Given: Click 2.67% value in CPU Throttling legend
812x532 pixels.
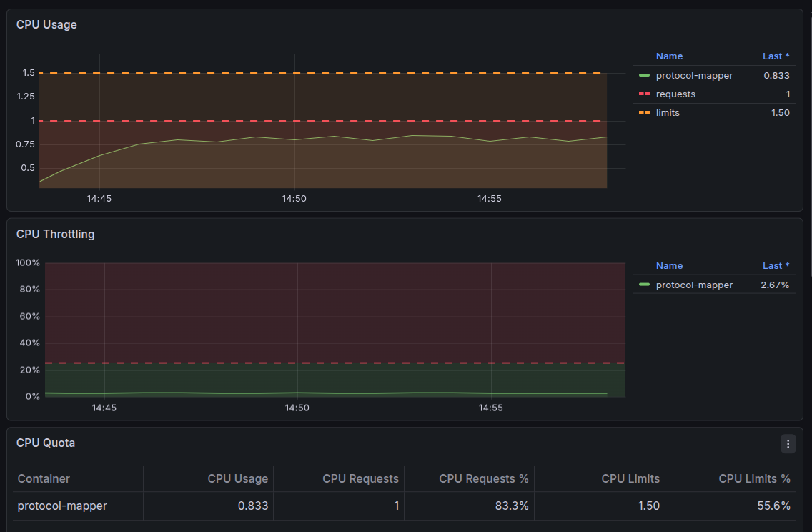Looking at the screenshot, I should (775, 285).
